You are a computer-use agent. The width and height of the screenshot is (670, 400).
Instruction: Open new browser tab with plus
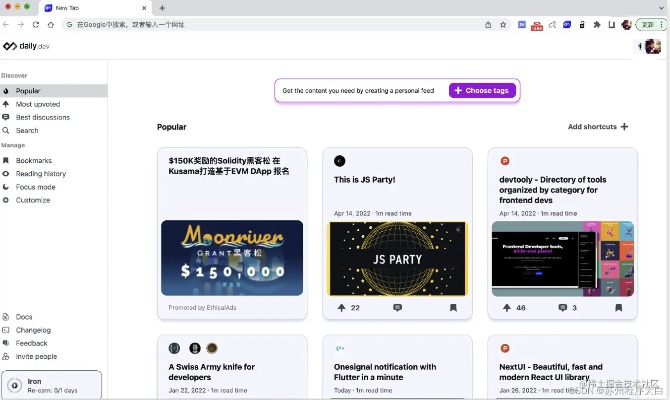162,8
